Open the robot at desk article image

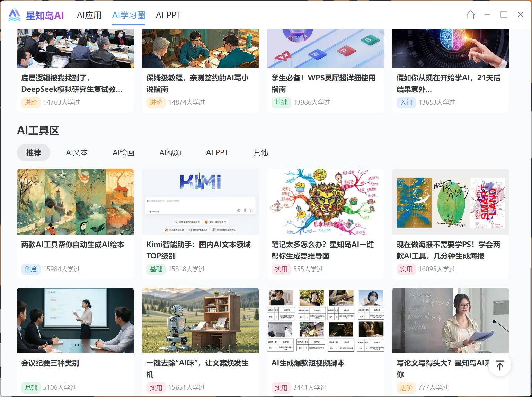200,320
